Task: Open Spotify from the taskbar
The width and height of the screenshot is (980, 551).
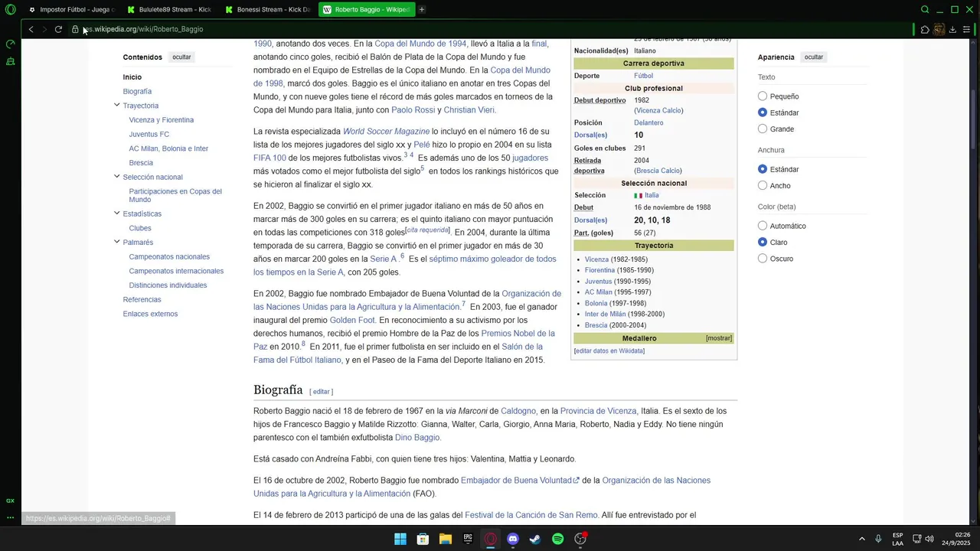Action: [x=558, y=539]
